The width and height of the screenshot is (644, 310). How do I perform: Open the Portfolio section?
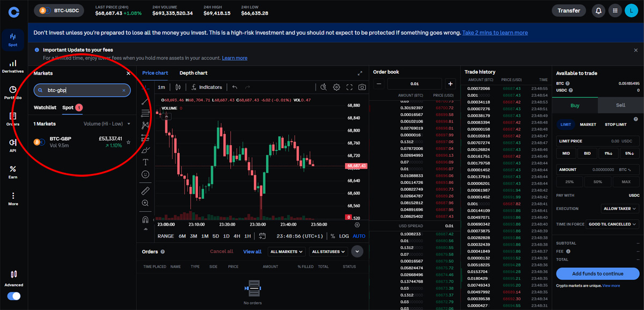click(13, 92)
